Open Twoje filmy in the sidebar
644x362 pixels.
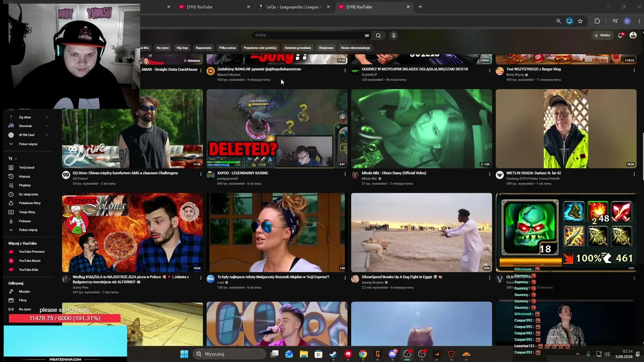point(27,212)
